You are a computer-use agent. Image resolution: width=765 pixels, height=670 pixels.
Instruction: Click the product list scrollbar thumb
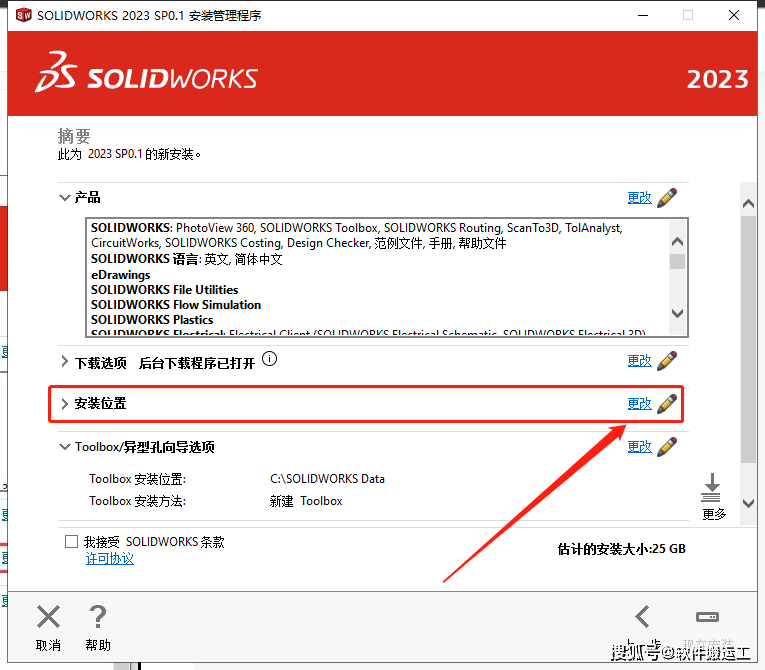point(677,262)
